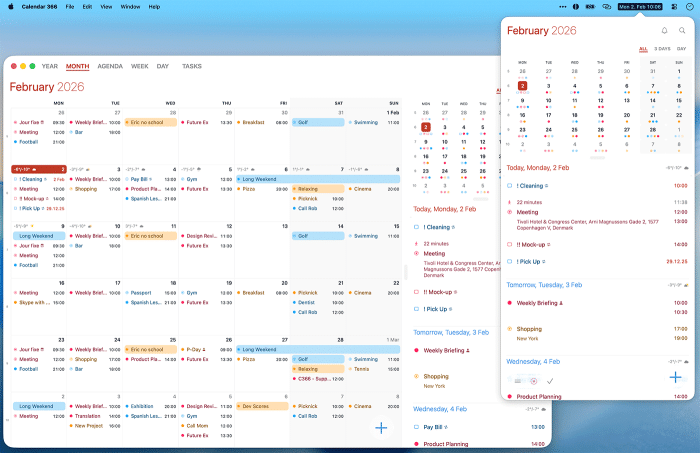Click the search magnifier in the popover

click(x=682, y=30)
